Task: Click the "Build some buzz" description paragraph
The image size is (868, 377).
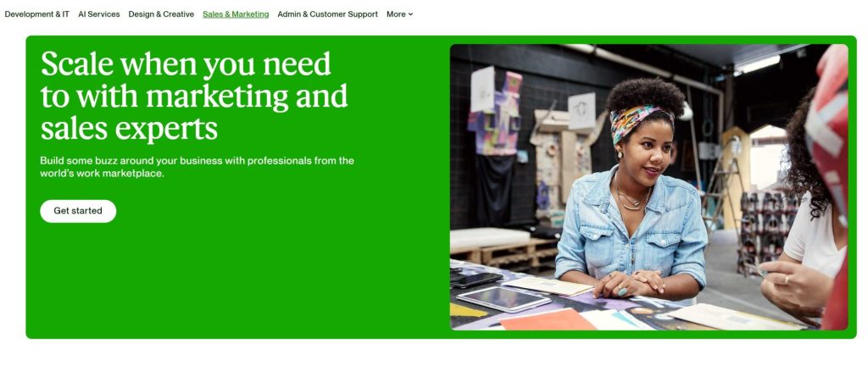Action: coord(197,167)
